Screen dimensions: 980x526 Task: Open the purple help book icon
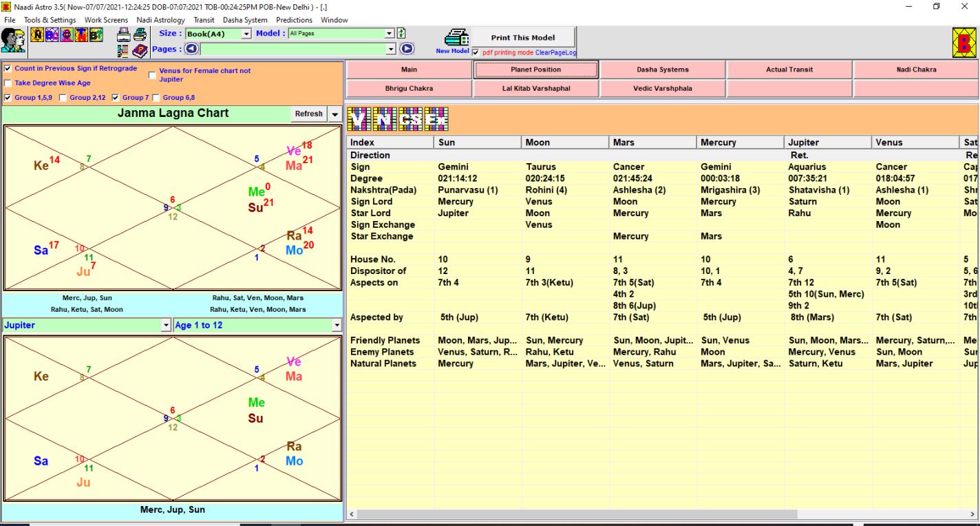[140, 50]
